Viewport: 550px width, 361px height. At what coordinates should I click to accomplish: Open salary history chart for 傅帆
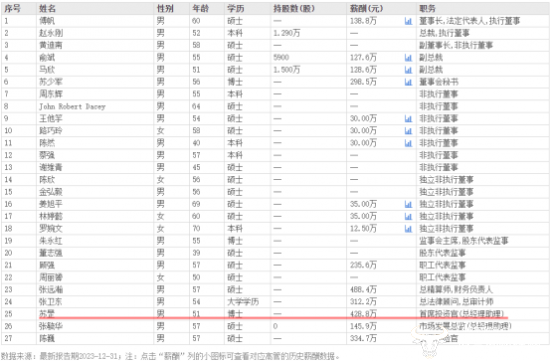(x=408, y=21)
